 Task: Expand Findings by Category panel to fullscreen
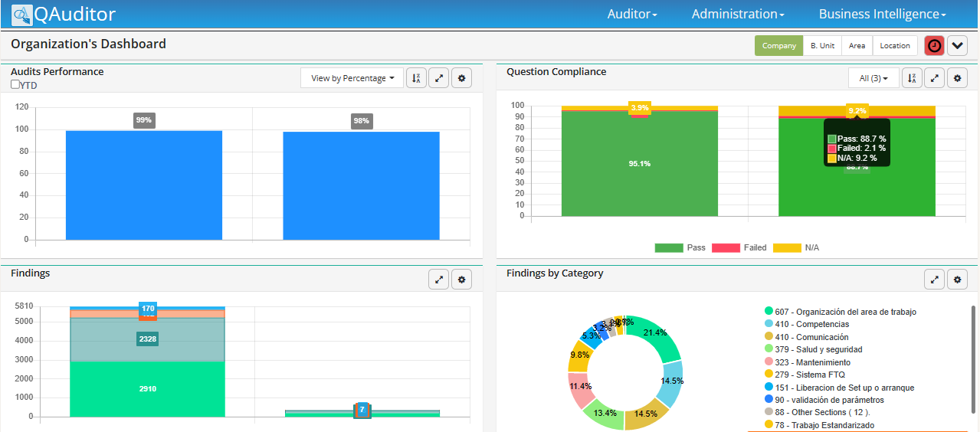(934, 280)
